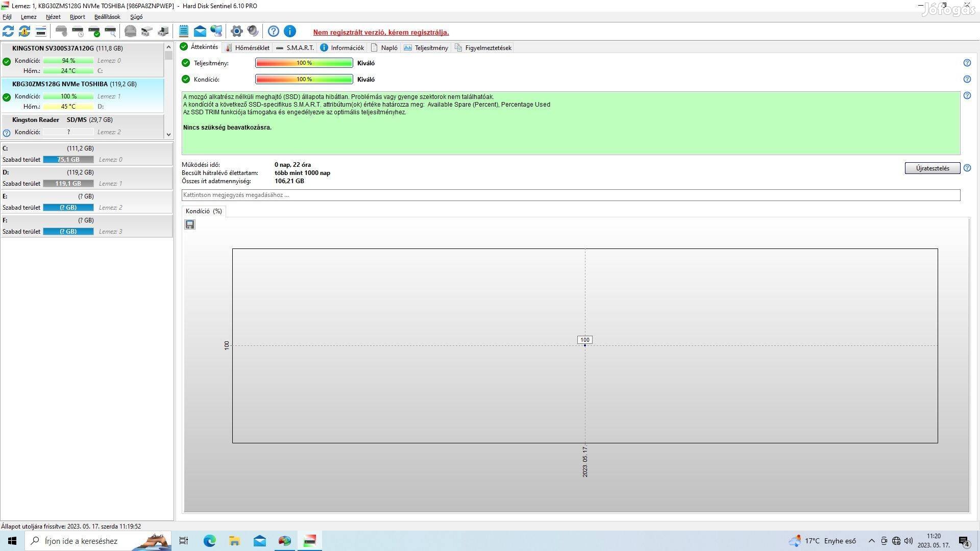The width and height of the screenshot is (980, 551).
Task: Click the 100 data point on graph
Action: [x=585, y=345]
